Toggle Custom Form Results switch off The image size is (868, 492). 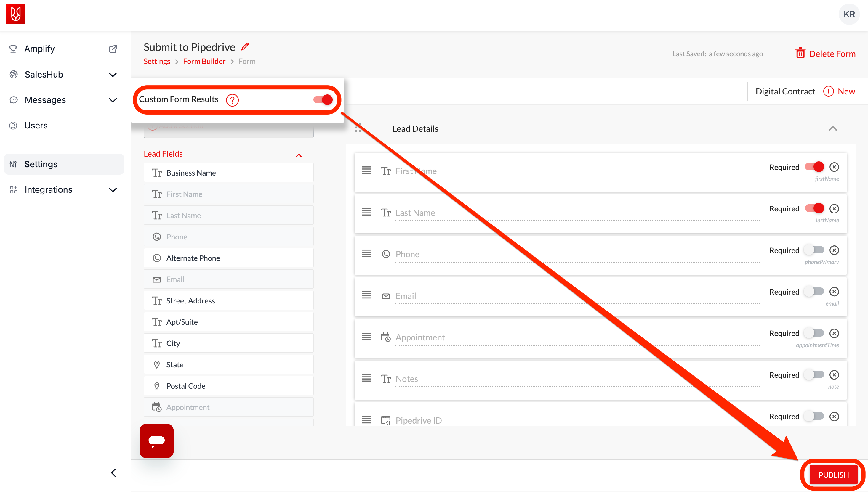point(323,100)
